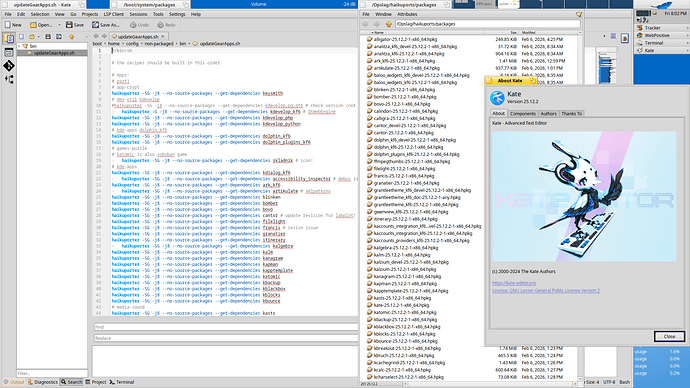Click the Bash syntax mode status entry

tap(624, 382)
